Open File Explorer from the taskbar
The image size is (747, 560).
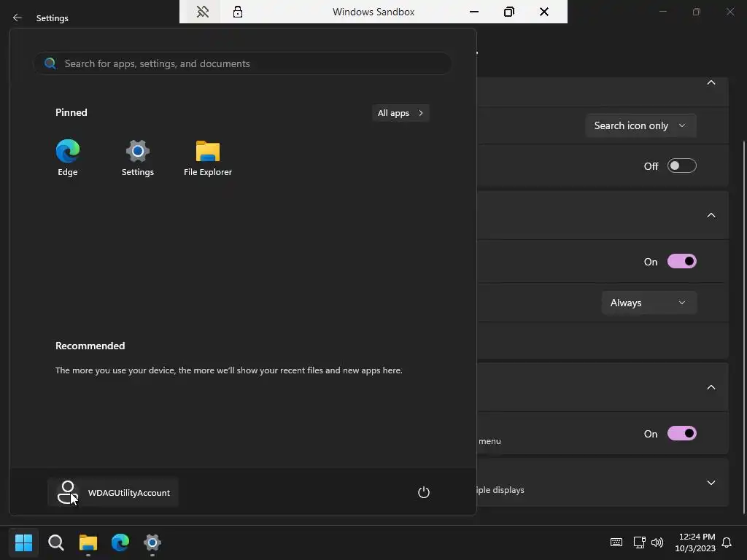(x=88, y=542)
